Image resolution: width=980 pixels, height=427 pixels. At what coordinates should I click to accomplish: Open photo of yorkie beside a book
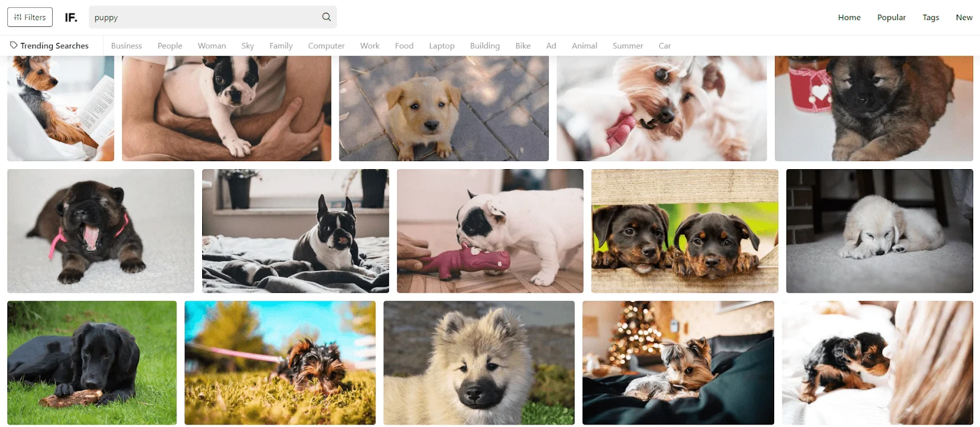(x=61, y=108)
